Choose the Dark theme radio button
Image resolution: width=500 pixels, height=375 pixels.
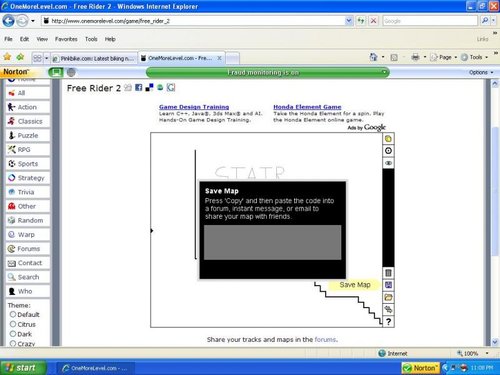coord(13,334)
